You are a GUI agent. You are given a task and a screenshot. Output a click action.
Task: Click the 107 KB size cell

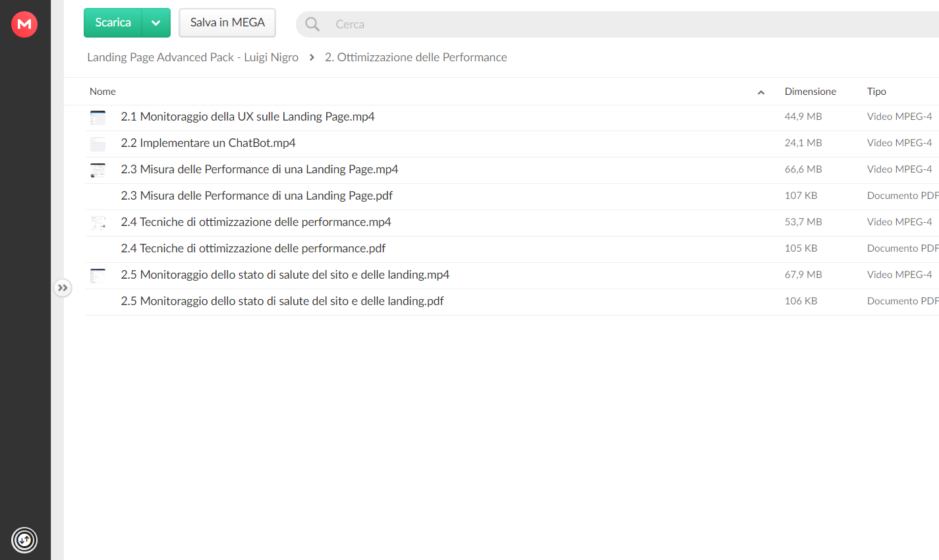tap(801, 196)
